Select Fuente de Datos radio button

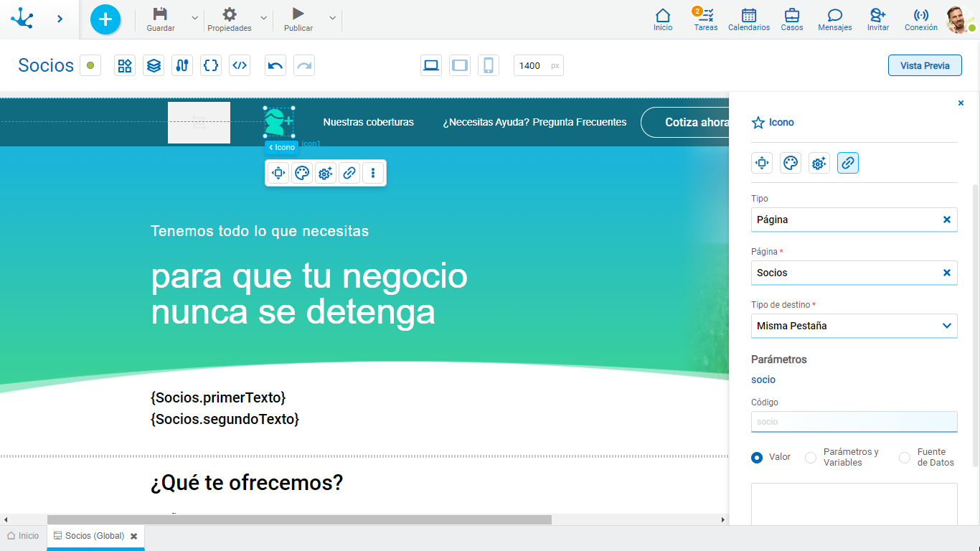point(905,457)
